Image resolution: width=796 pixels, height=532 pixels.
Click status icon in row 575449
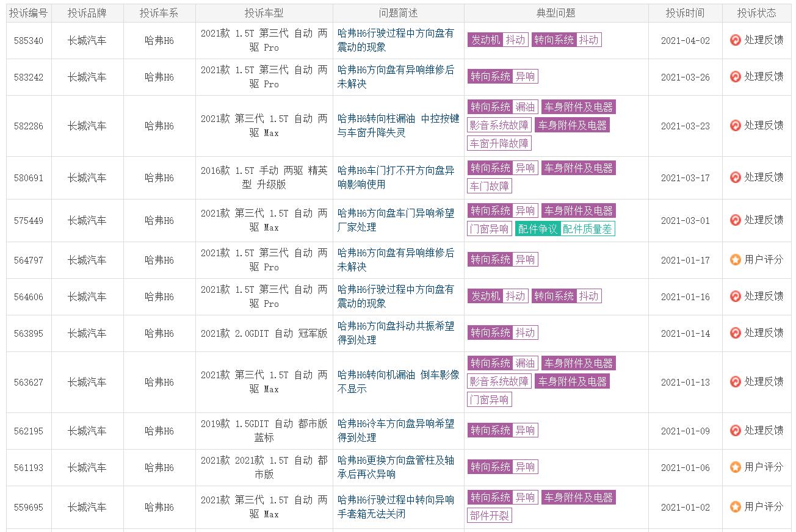click(736, 220)
